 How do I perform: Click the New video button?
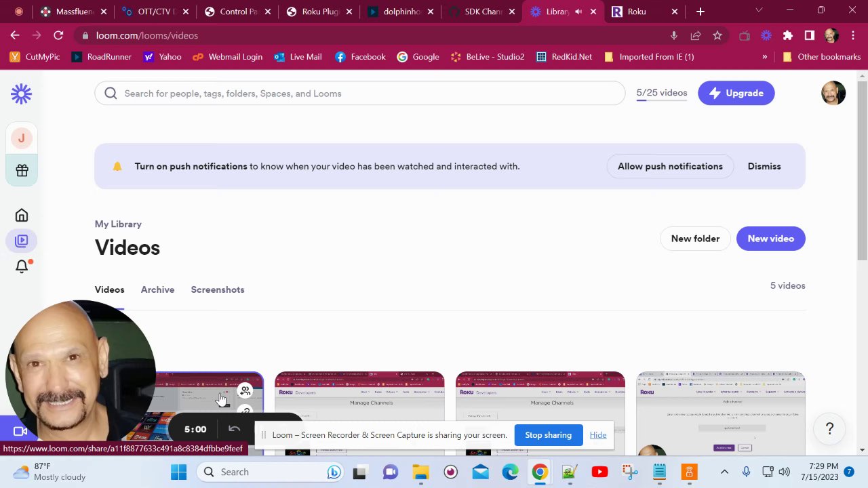770,239
